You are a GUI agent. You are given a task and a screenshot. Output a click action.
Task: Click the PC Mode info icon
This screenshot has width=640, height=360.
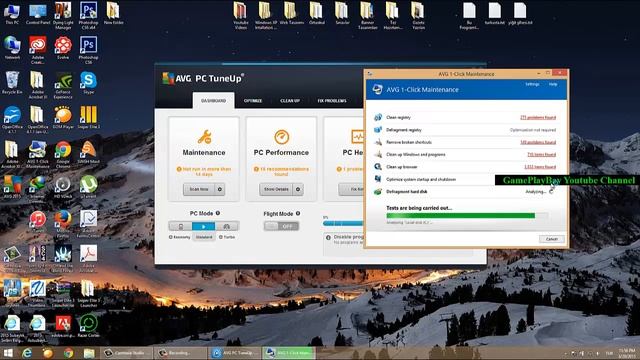pyautogui.click(x=218, y=213)
